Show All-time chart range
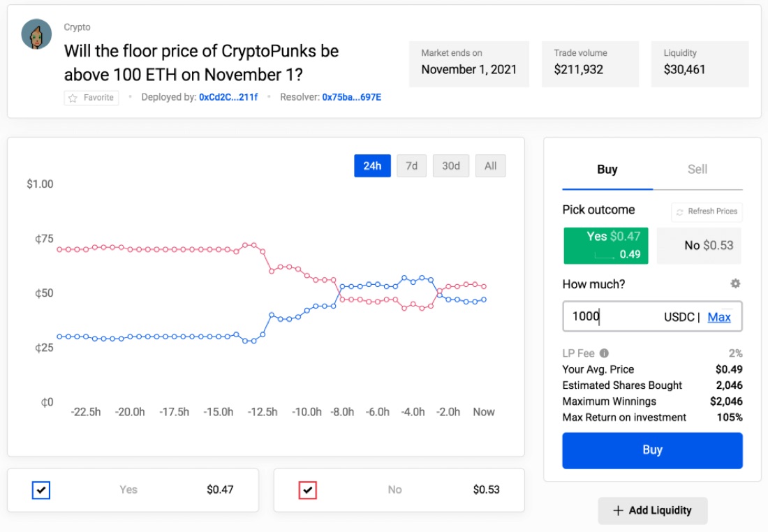This screenshot has height=532, width=768. (490, 166)
